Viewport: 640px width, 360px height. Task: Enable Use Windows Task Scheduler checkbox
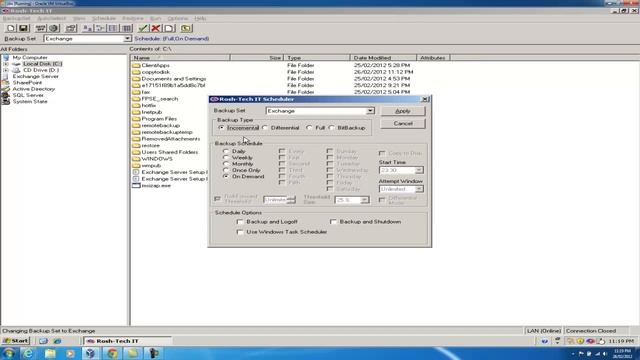[x=240, y=232]
